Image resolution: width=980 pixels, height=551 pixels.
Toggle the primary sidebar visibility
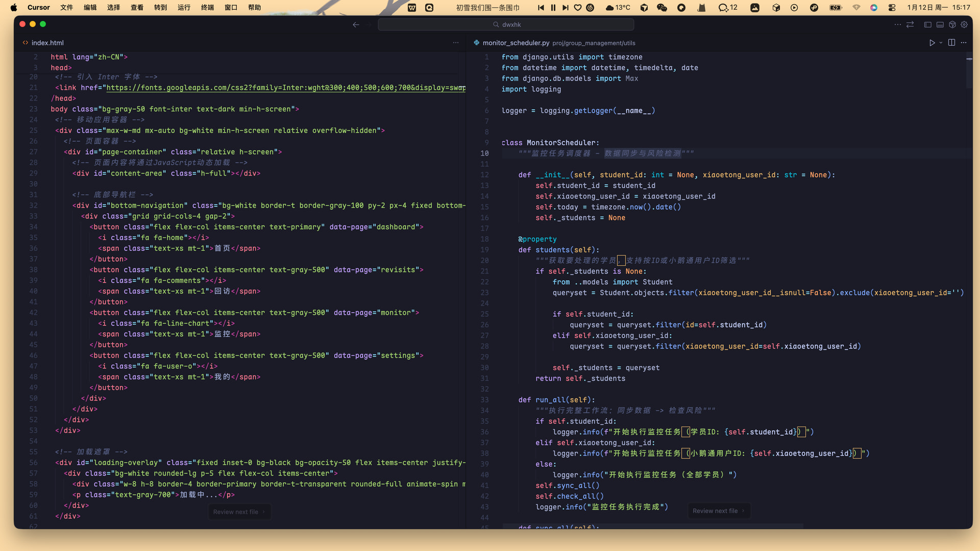pos(928,24)
